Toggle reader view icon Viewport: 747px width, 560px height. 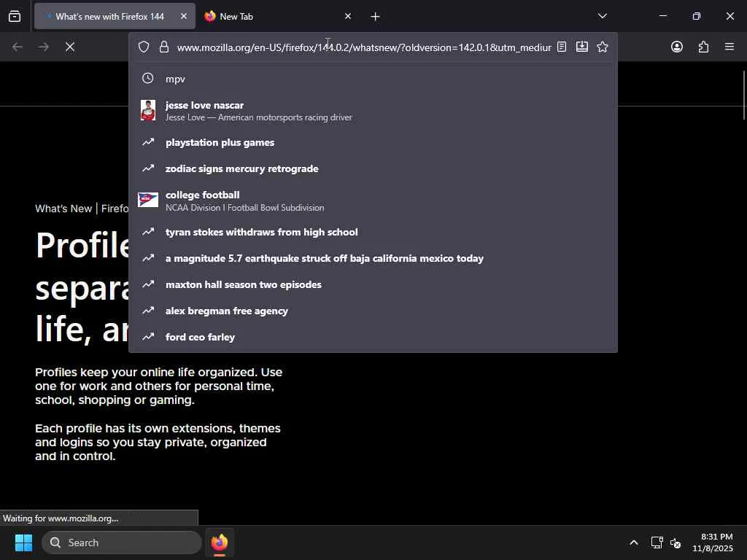click(x=562, y=47)
